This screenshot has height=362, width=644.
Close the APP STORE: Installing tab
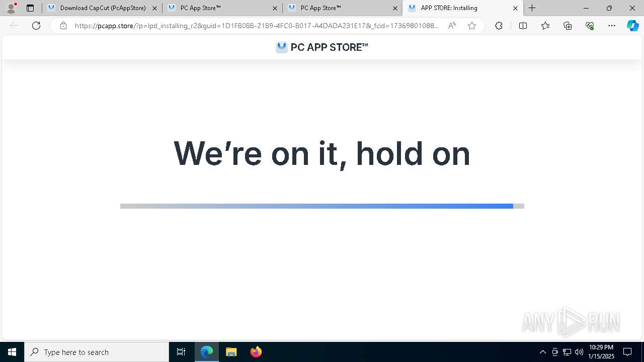pos(515,8)
